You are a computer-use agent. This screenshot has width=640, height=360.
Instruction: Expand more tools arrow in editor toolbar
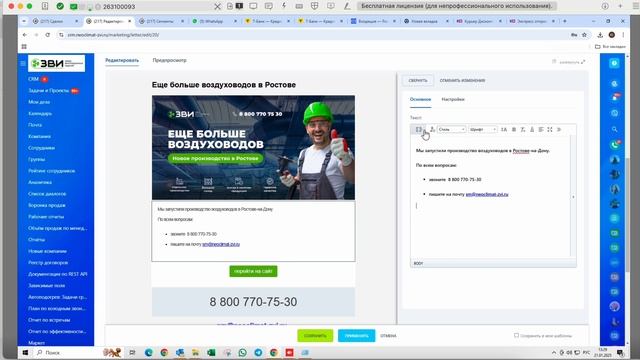click(x=559, y=129)
